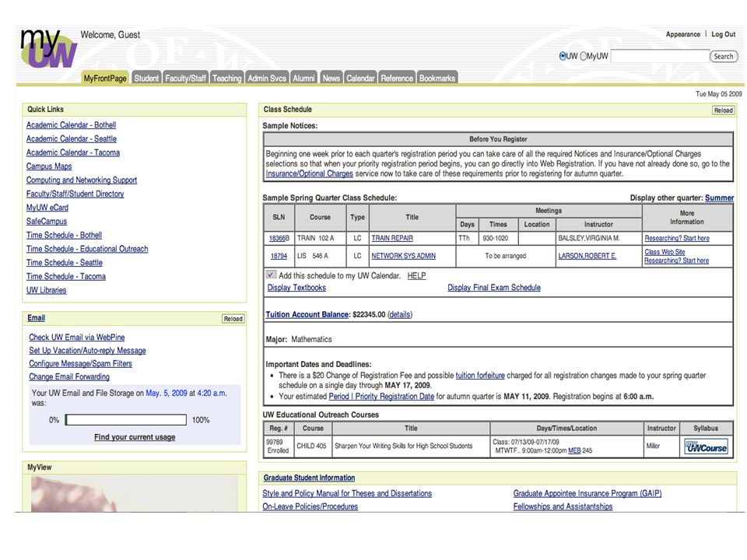Open the Faculty/Staff tab

tap(186, 78)
